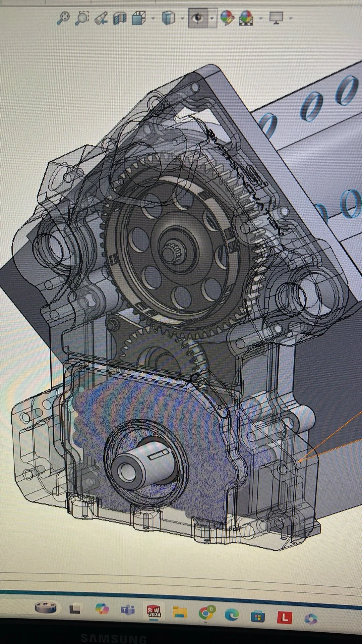Toggle the Section View tool

pos(120,18)
